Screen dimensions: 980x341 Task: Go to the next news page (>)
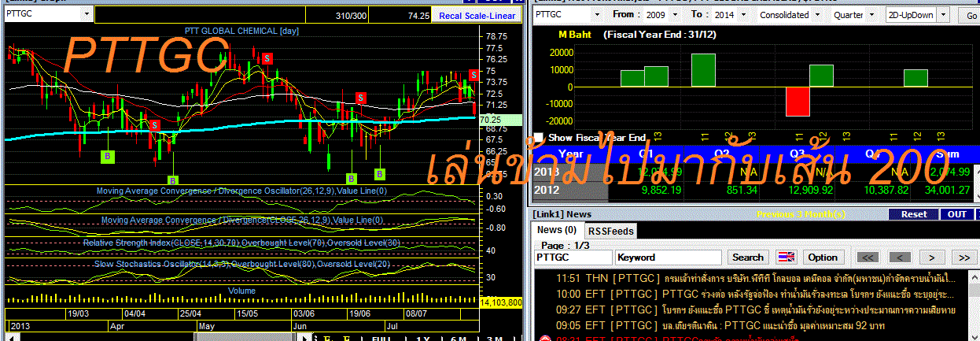tap(932, 258)
